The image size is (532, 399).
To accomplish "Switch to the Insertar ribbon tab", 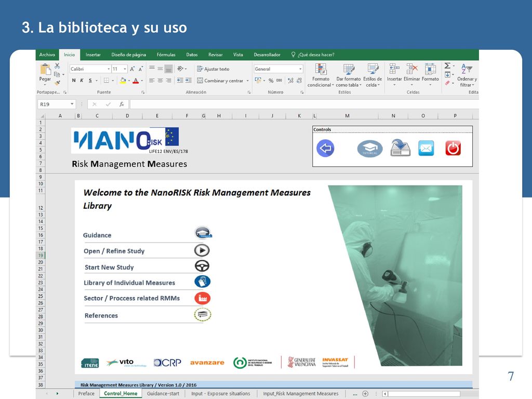I will point(93,55).
